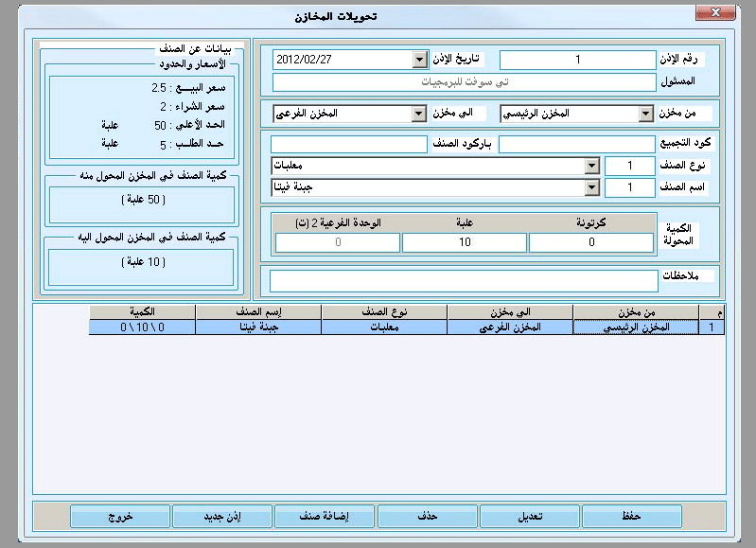Click the إذن جديد button
This screenshot has height=548, width=756.
coord(221,516)
